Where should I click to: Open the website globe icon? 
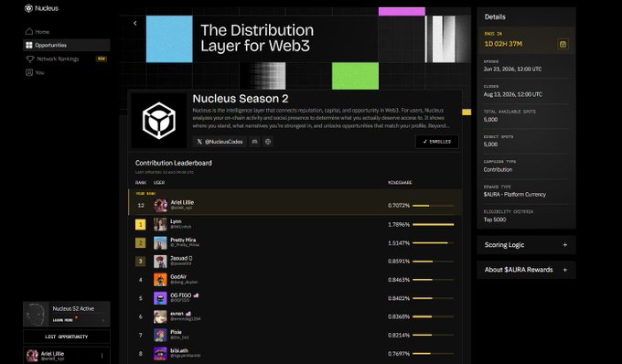coord(268,142)
